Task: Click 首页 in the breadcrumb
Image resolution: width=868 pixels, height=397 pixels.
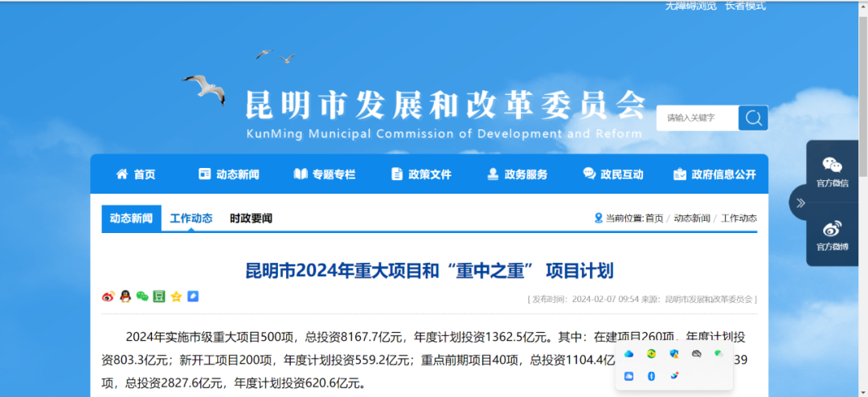Action: (654, 218)
